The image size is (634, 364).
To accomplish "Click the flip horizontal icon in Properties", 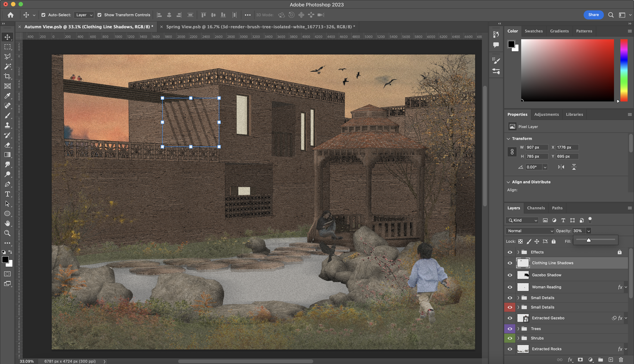I will click(561, 167).
